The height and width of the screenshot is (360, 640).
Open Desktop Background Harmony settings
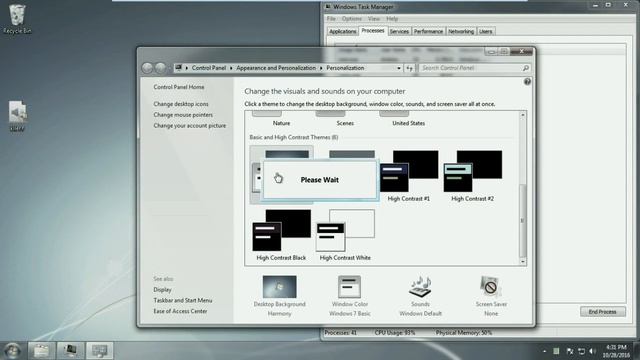(x=280, y=296)
